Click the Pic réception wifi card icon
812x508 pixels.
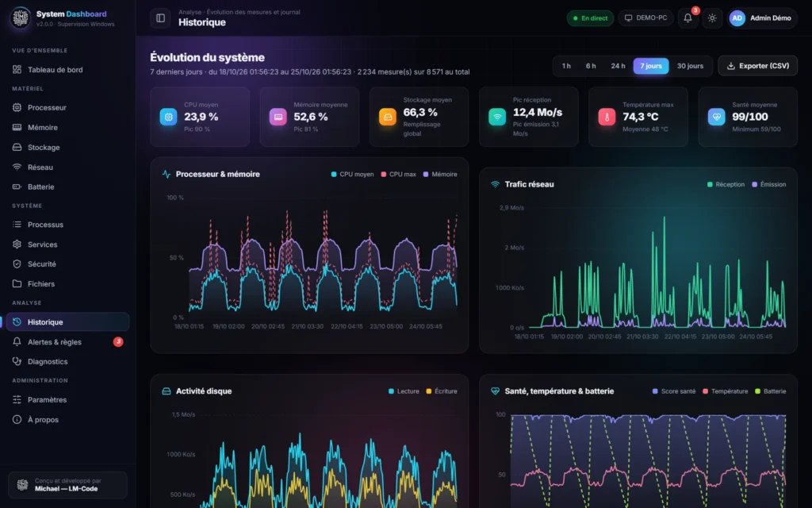497,117
